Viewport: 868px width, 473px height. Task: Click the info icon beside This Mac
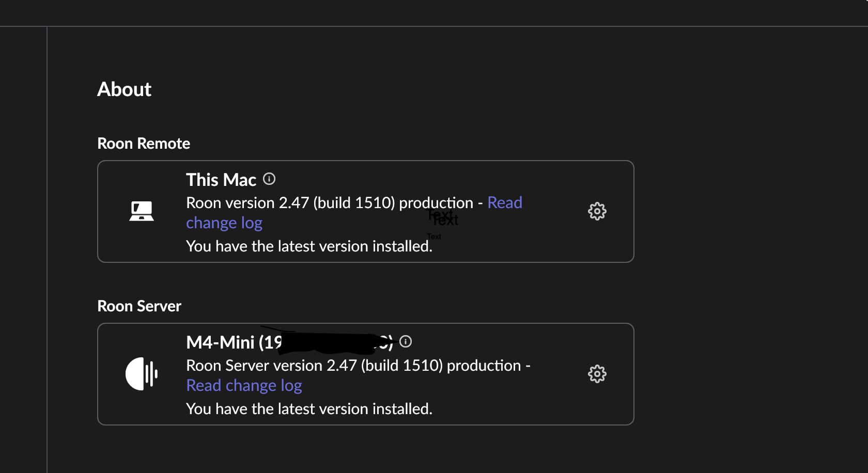tap(269, 179)
